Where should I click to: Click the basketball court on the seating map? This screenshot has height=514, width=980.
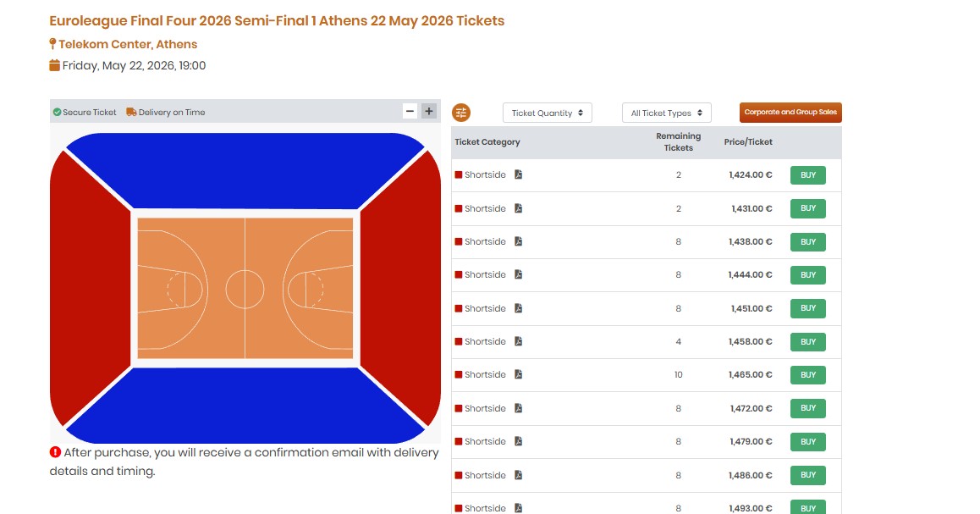245,288
